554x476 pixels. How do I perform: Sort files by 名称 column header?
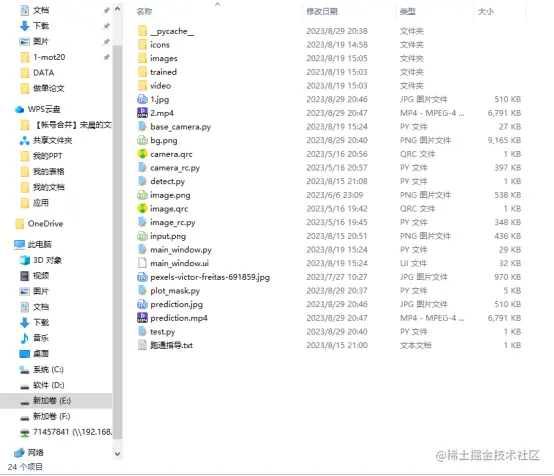click(144, 12)
